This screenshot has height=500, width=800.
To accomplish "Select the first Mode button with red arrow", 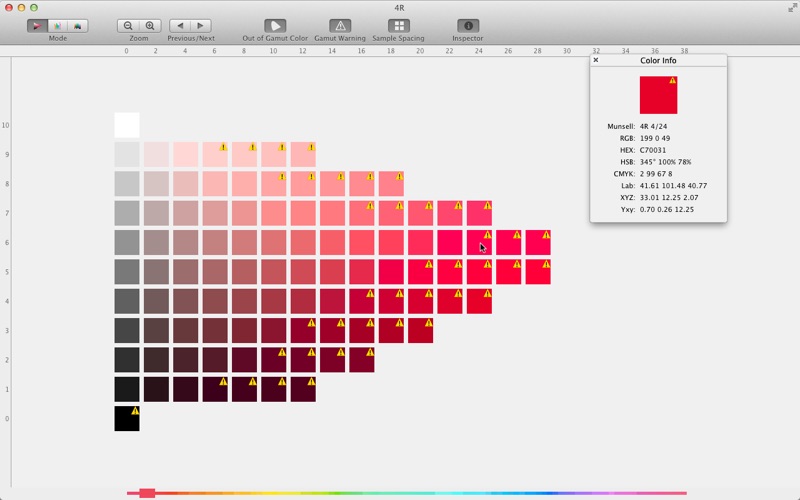I will coord(37,26).
